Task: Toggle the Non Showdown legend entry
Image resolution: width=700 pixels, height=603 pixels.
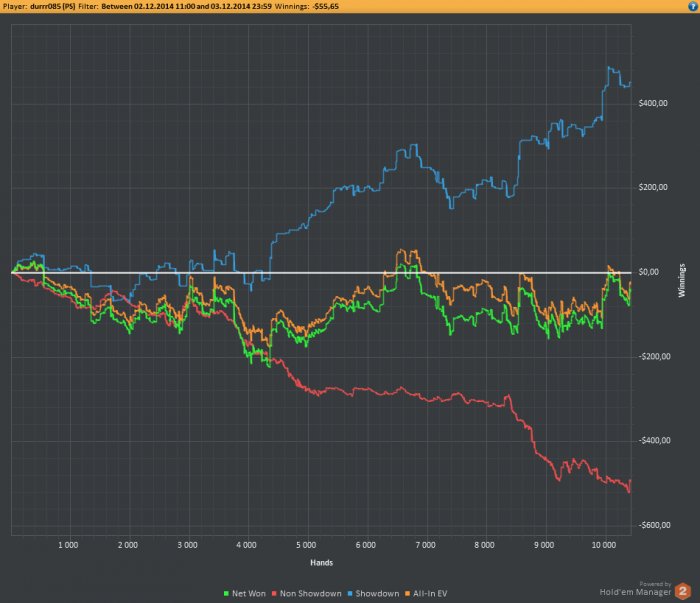Action: [x=307, y=594]
